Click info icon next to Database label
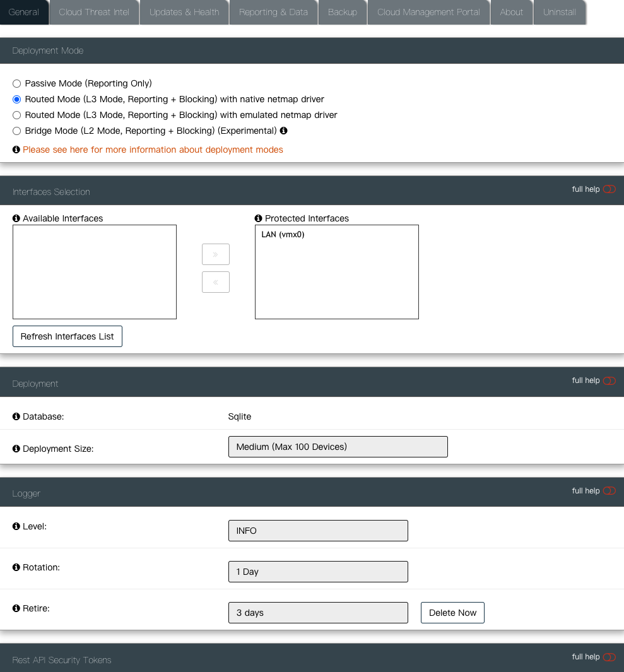Screen dimensions: 624x672 (x=16, y=416)
